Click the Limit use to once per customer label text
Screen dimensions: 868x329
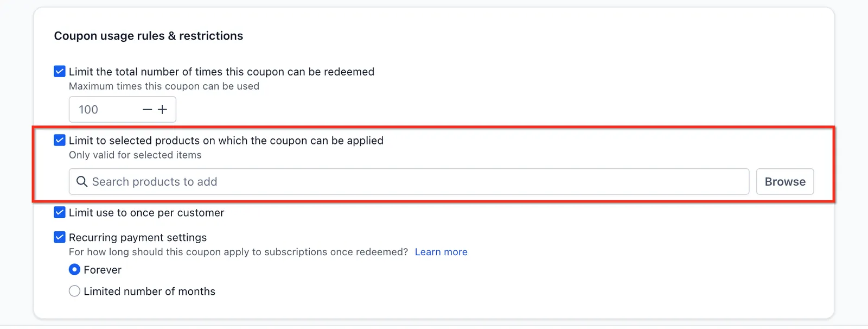point(146,213)
